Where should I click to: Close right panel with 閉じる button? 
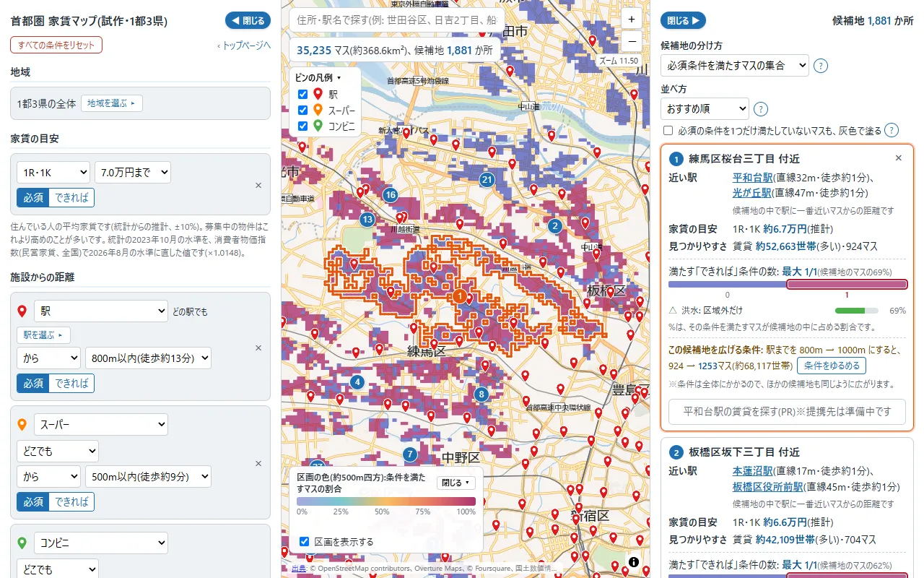coord(683,21)
